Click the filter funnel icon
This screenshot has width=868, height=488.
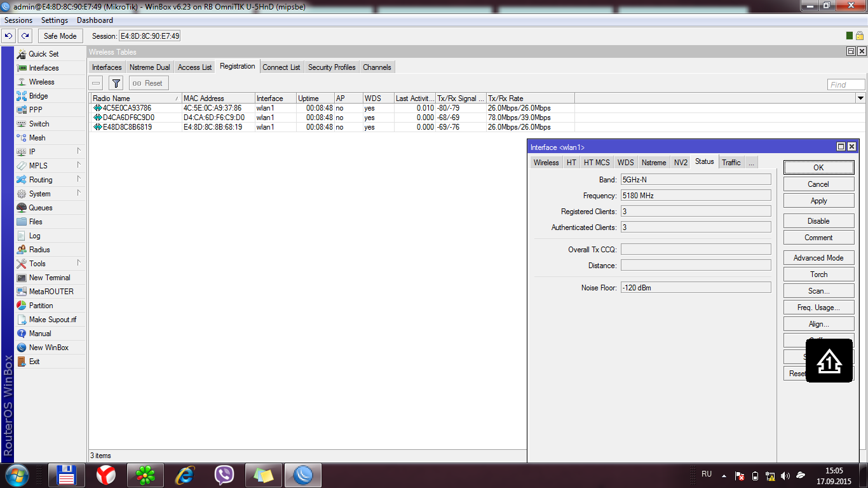click(x=116, y=83)
